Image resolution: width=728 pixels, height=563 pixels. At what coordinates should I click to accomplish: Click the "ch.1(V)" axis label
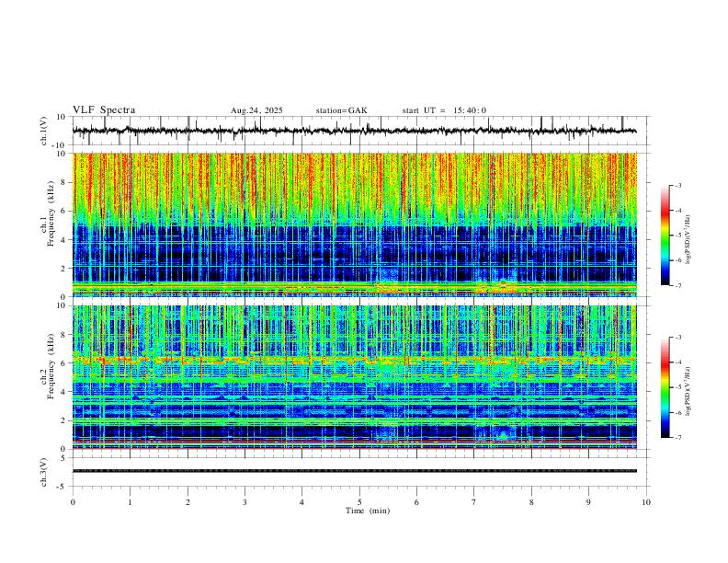(44, 131)
